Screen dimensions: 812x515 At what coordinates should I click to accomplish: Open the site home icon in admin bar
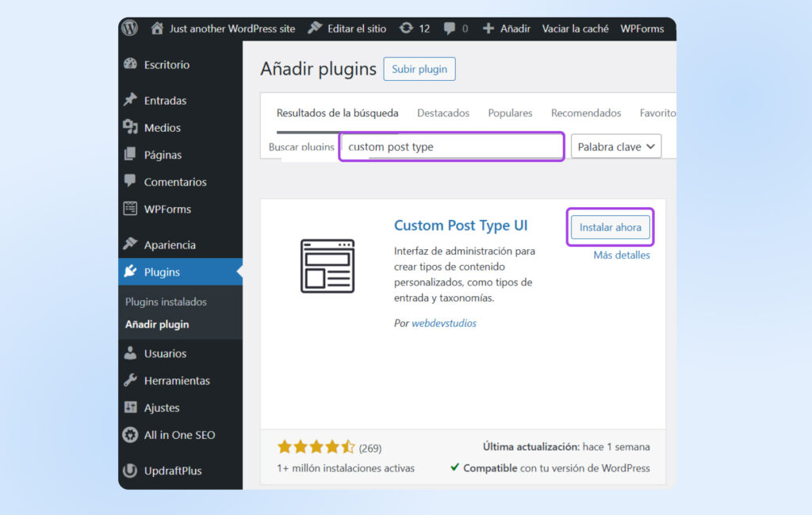coord(157,29)
